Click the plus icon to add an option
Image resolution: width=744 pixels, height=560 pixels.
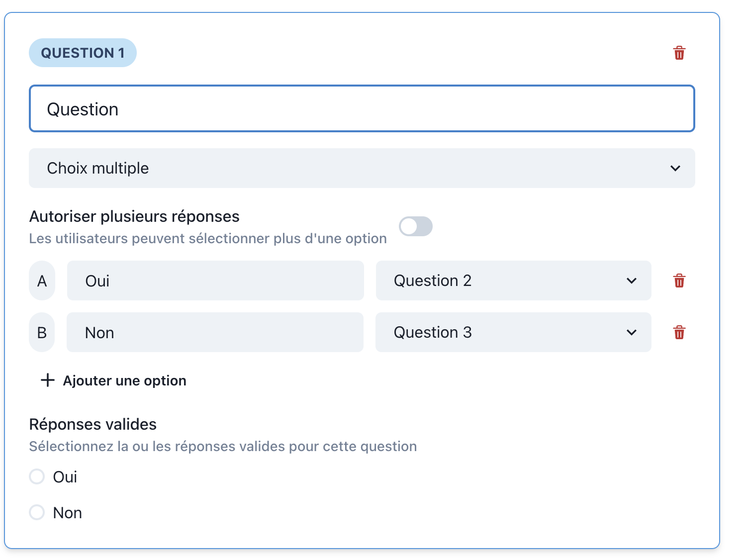(47, 380)
